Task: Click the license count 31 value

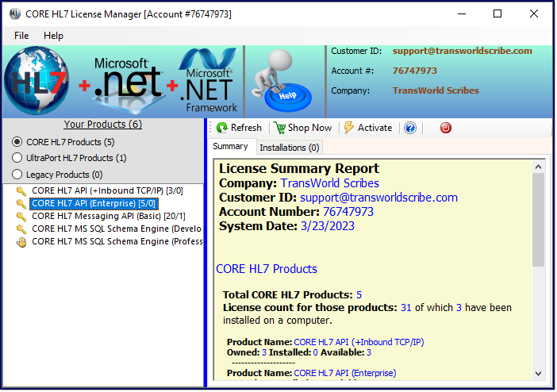Action: click(405, 308)
